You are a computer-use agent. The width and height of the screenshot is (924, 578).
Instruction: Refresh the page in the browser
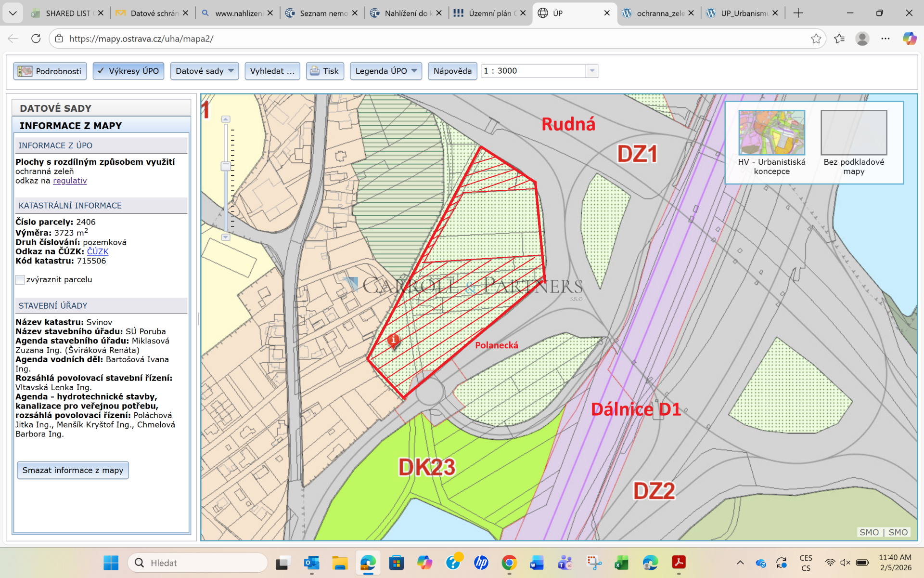[x=36, y=39]
